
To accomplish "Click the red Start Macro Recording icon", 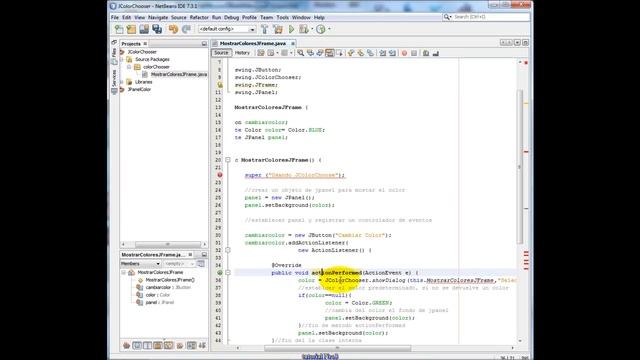I will click(x=404, y=53).
